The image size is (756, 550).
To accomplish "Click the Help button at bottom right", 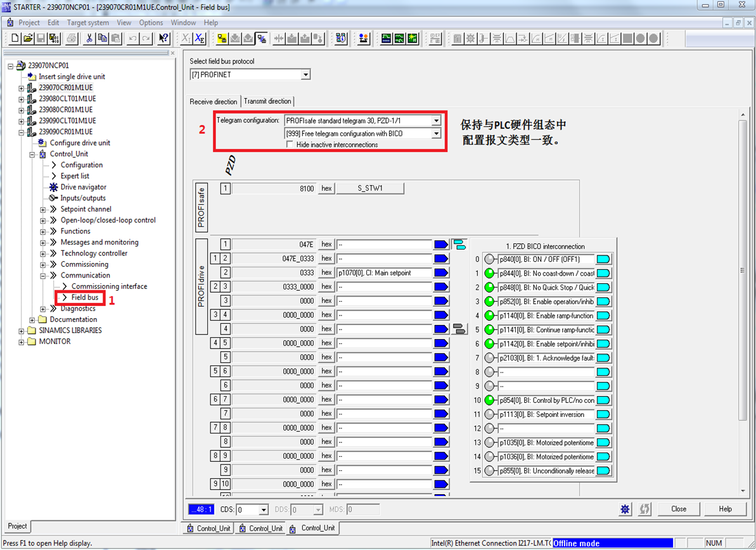I will point(725,509).
